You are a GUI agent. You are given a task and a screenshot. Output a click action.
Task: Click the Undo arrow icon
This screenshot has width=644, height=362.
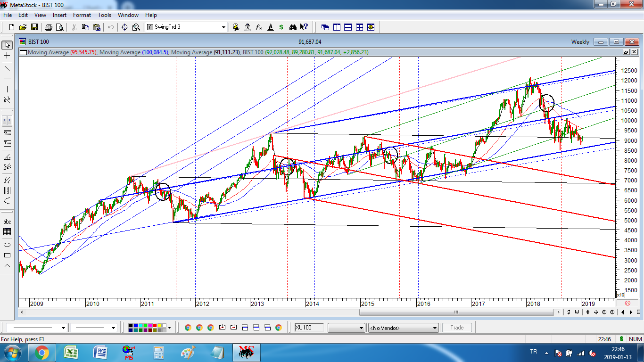pos(111,27)
